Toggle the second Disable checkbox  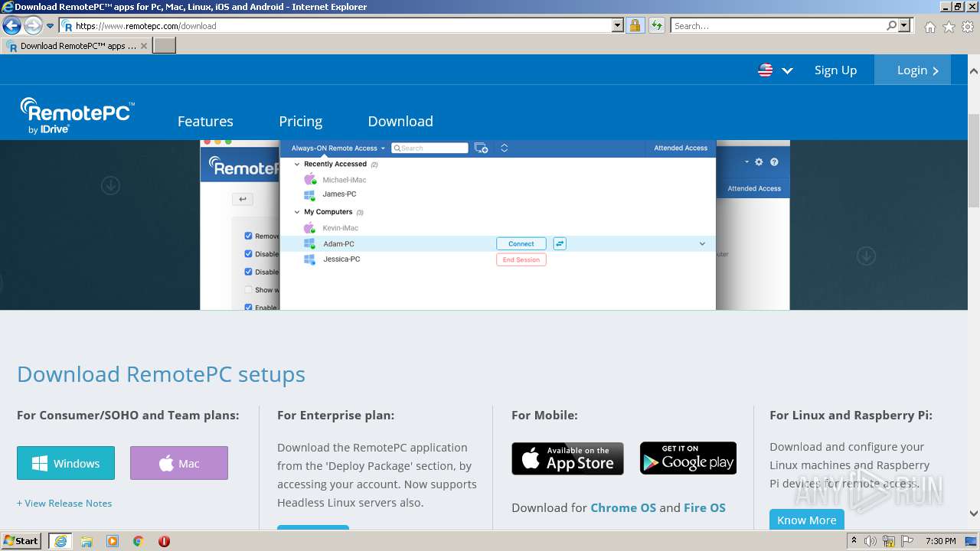click(x=248, y=272)
